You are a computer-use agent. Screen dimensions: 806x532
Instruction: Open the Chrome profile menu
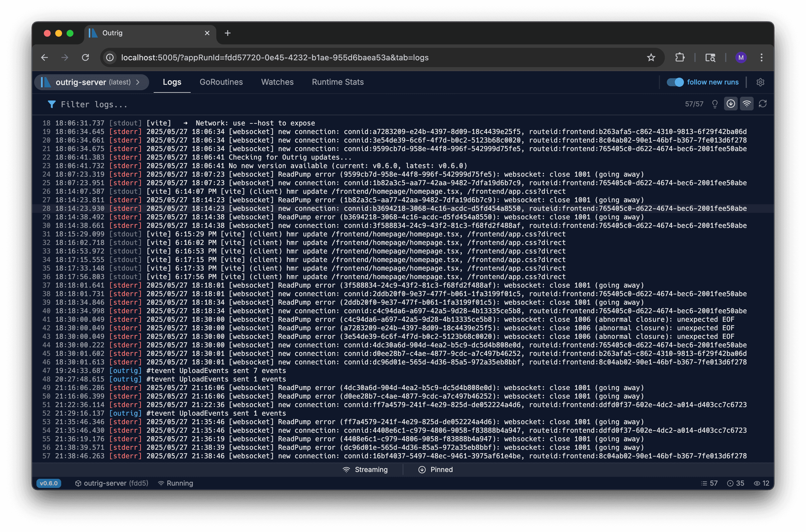tap(741, 57)
